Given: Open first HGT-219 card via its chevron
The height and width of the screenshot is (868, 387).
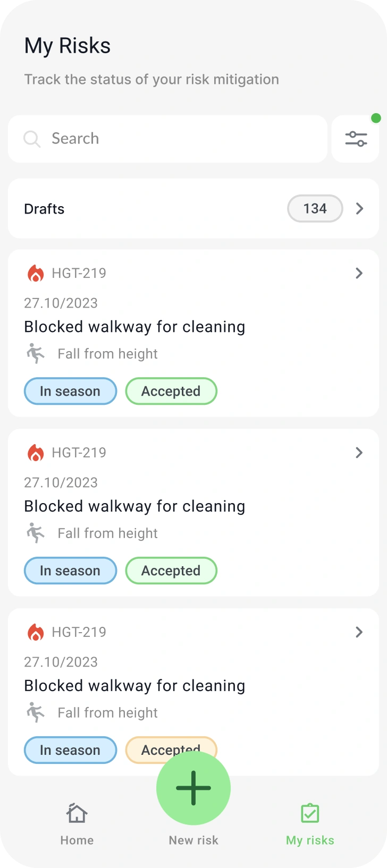Looking at the screenshot, I should pos(359,274).
